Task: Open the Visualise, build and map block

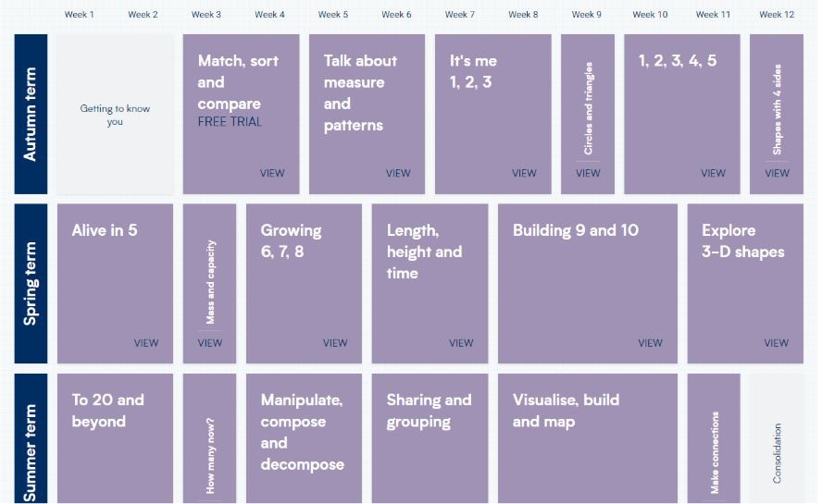Action: click(588, 438)
